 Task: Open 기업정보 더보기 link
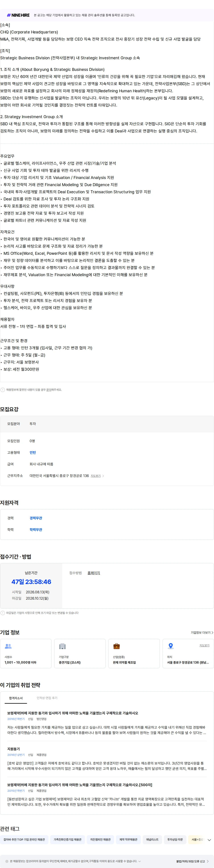(202, 632)
